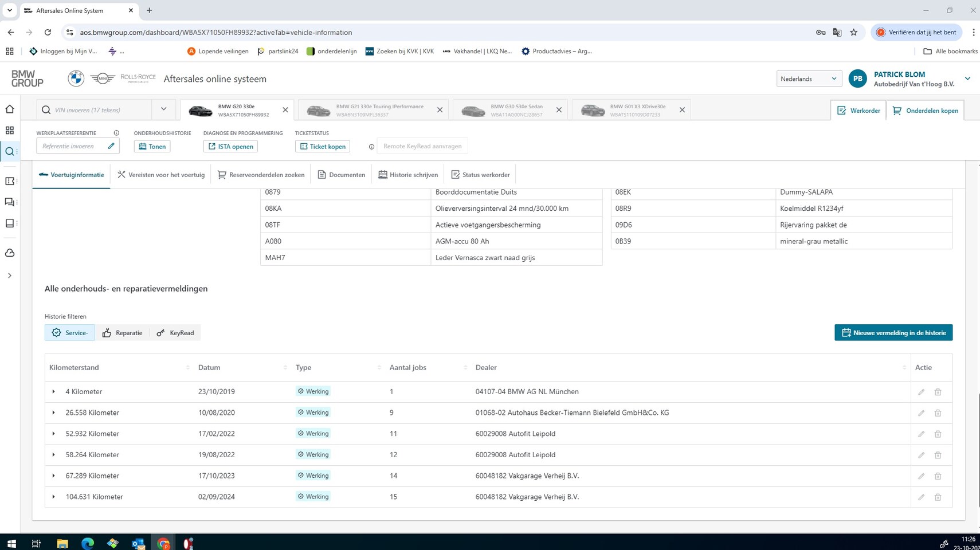Viewport: 980px width, 550px height.
Task: Click the home icon in left sidebar
Action: pyautogui.click(x=10, y=109)
